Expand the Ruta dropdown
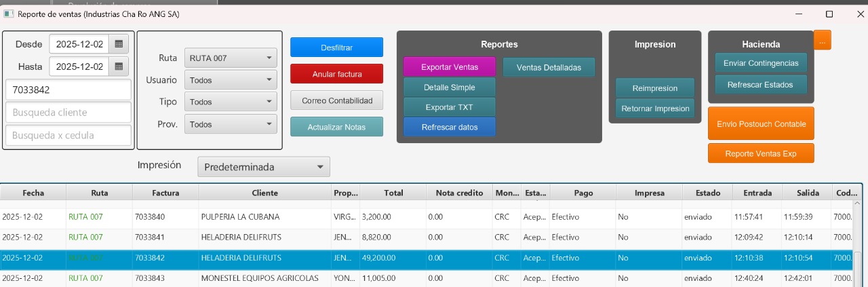This screenshot has width=868, height=287. [x=231, y=58]
